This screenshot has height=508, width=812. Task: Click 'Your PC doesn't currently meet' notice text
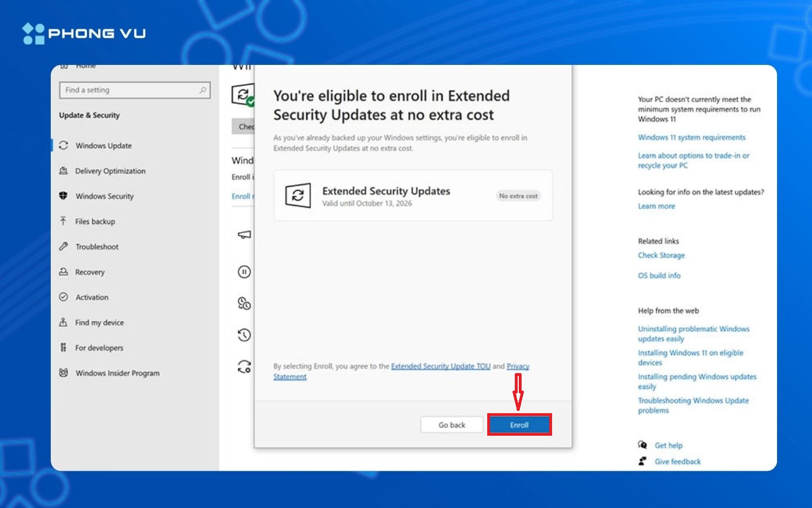[699, 109]
